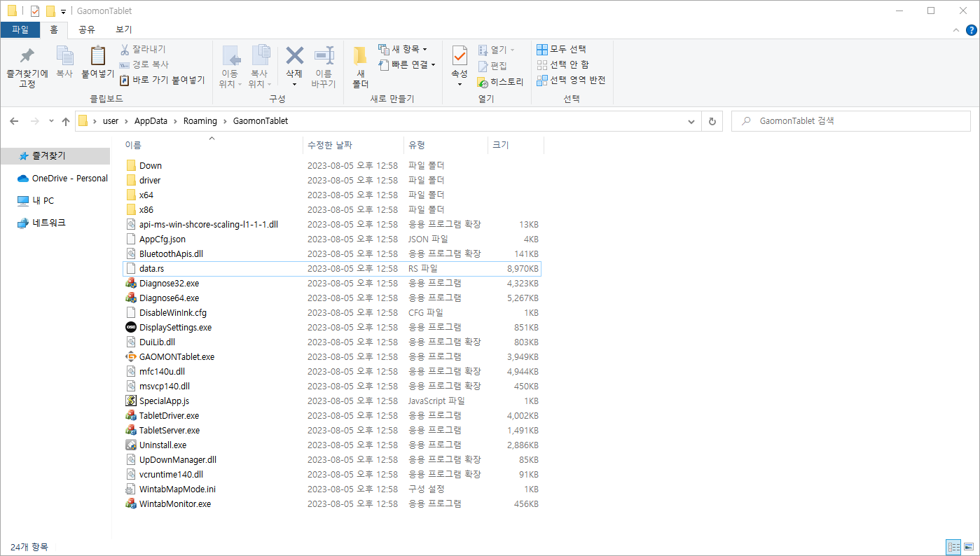The height and width of the screenshot is (556, 980).
Task: Select the DisplaySettings.exe file icon
Action: coord(131,327)
